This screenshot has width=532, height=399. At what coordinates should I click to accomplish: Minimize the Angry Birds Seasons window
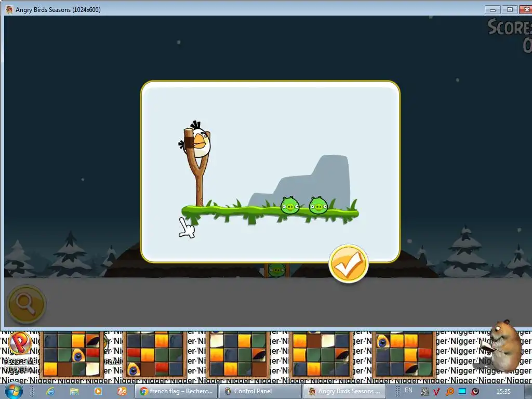(493, 9)
